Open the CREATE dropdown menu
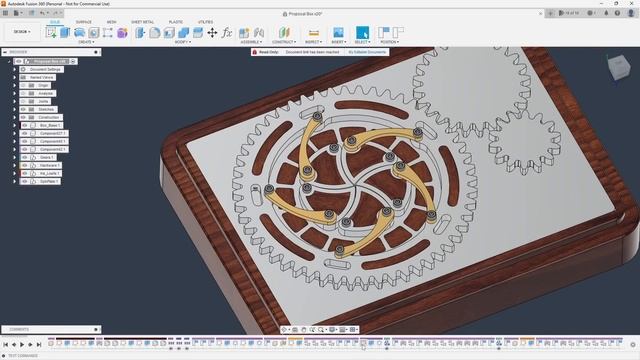This screenshot has height=360, width=640. click(x=86, y=42)
